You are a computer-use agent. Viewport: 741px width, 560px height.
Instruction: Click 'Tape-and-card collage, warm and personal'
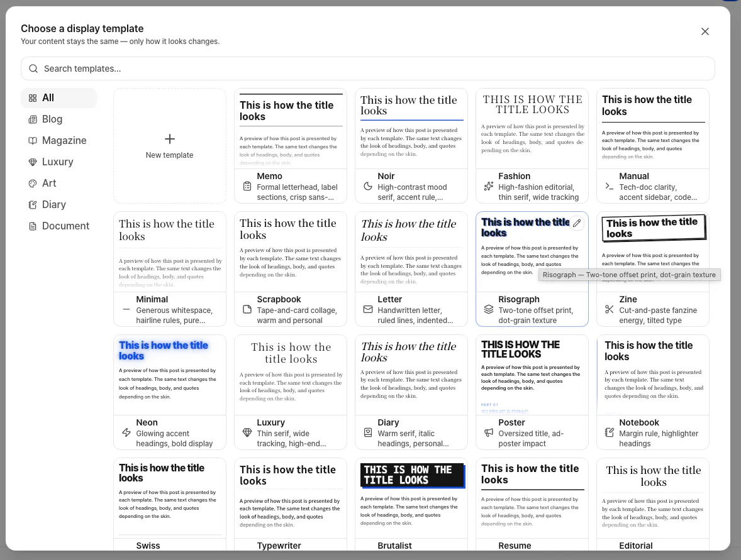pos(297,316)
